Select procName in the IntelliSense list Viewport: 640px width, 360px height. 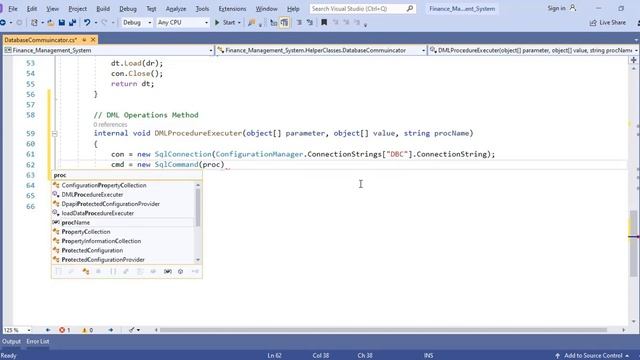coord(123,222)
